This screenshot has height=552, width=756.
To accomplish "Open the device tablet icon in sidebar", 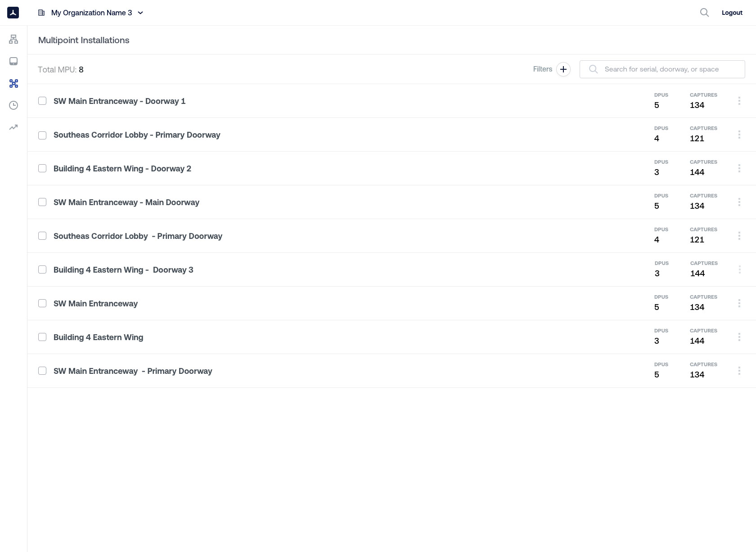I will pos(13,61).
